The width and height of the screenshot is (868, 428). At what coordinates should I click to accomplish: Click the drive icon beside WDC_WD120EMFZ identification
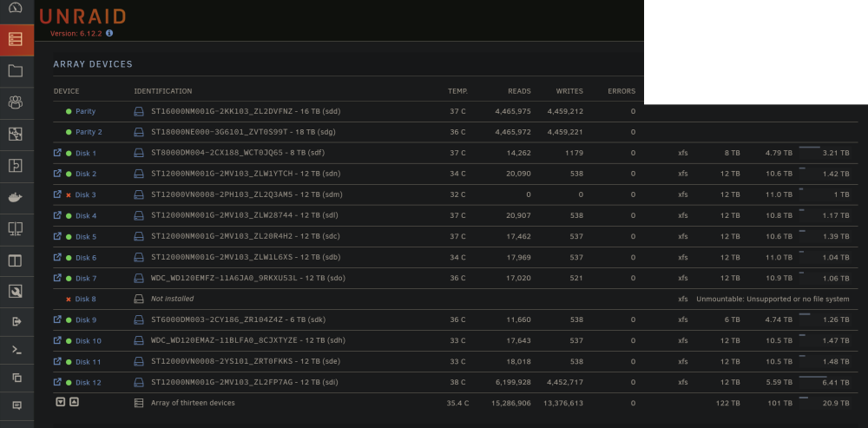[139, 278]
